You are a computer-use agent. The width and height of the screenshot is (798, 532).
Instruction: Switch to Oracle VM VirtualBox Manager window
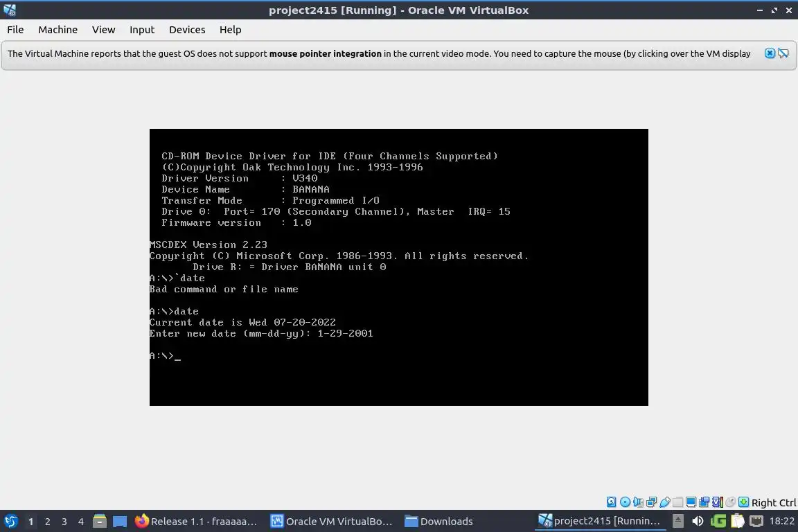[x=332, y=521]
